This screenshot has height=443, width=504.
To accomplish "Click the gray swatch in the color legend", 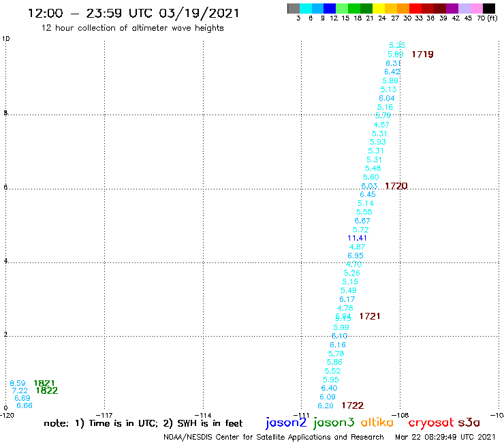I will click(294, 8).
